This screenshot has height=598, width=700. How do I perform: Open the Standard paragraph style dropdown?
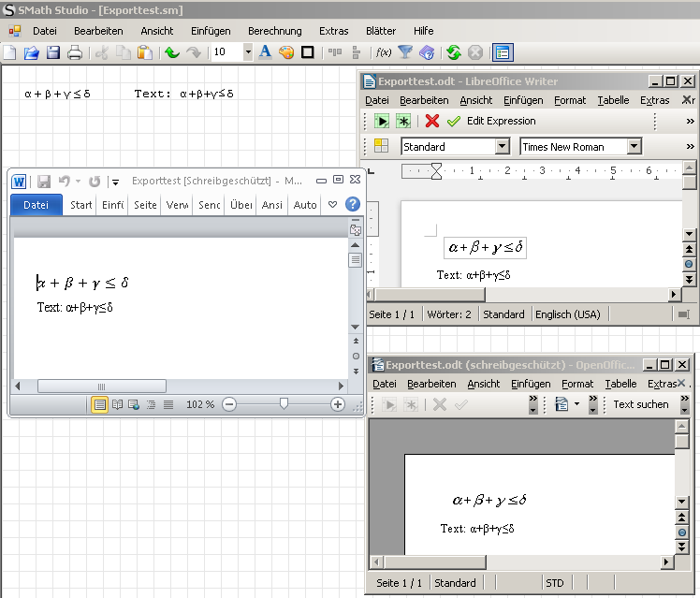(503, 146)
